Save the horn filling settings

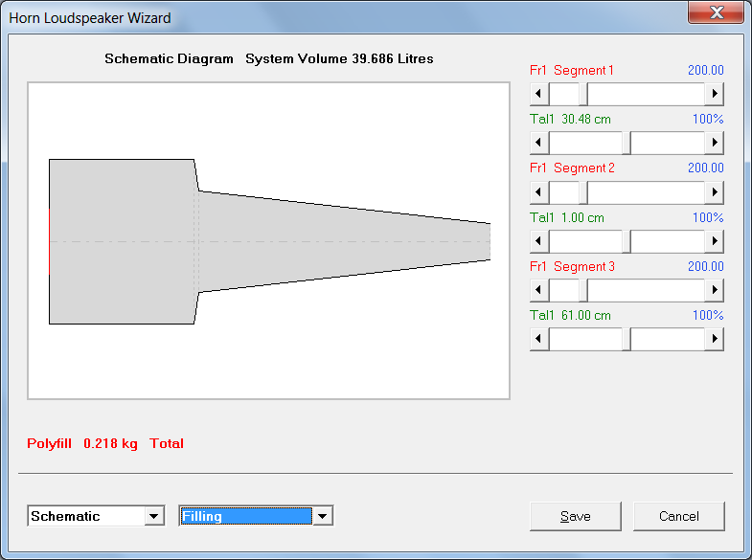point(576,516)
